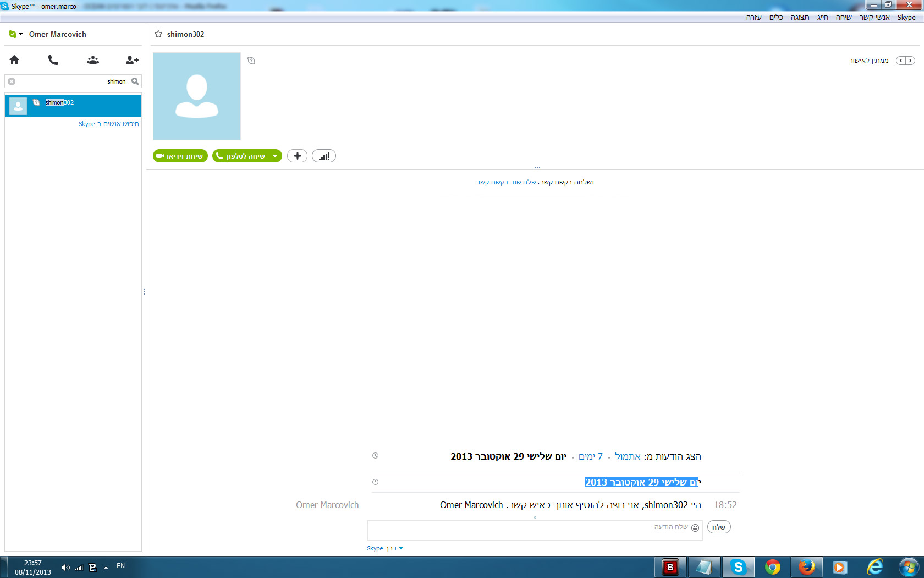Open the עזרה menu
The width and height of the screenshot is (924, 578).
tap(754, 18)
